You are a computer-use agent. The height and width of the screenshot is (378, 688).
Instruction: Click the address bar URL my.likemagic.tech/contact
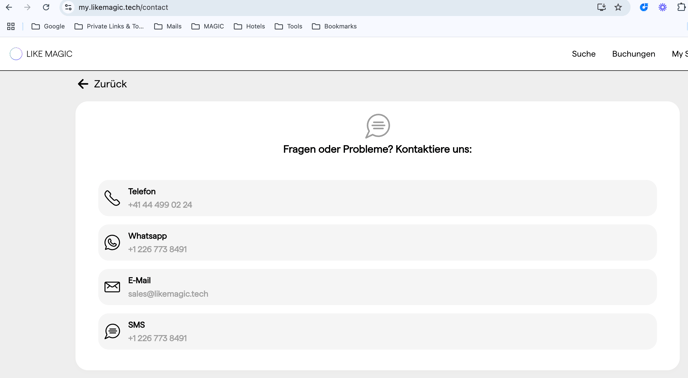(123, 7)
